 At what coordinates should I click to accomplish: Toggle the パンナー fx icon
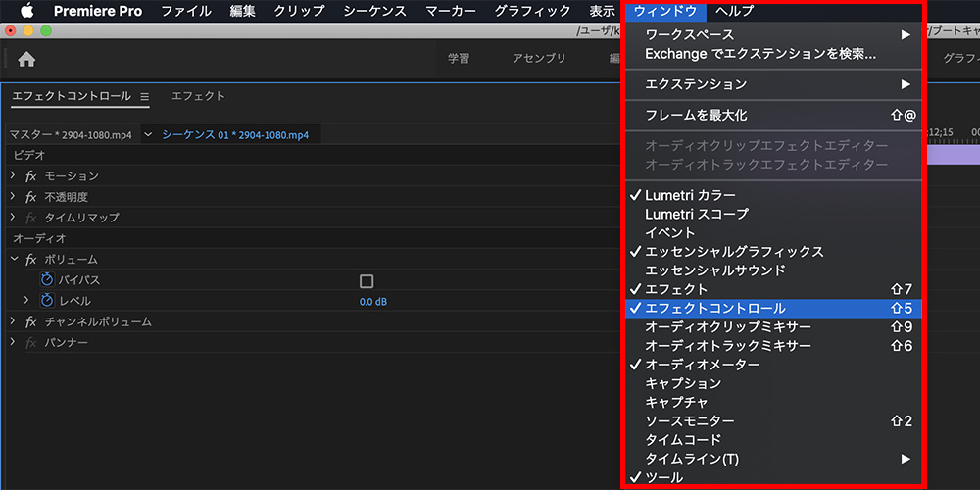[x=30, y=342]
